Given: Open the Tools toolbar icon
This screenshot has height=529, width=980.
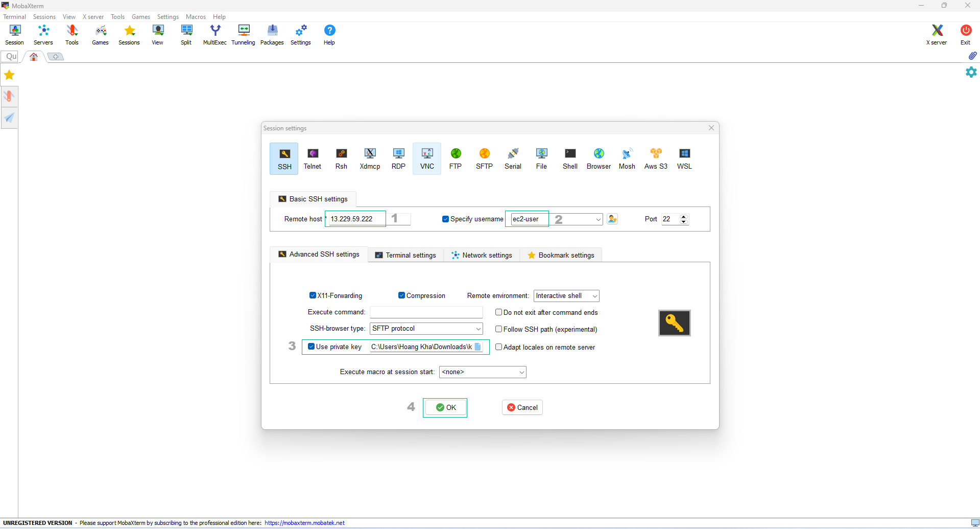Looking at the screenshot, I should [x=72, y=35].
